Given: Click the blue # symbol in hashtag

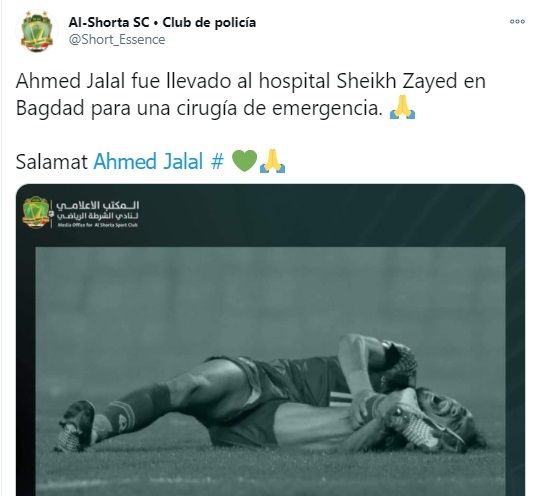Looking at the screenshot, I should [217, 161].
